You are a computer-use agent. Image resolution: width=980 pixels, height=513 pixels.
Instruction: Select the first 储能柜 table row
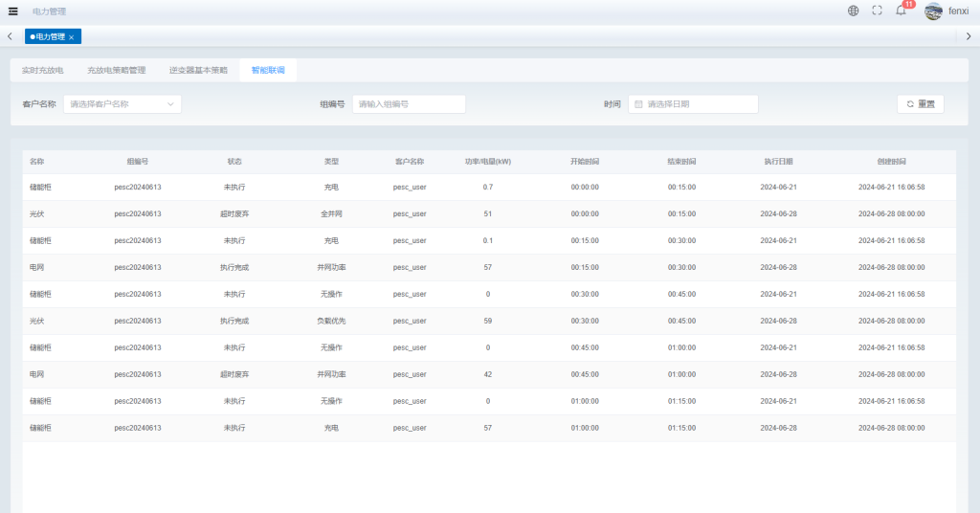coord(488,187)
